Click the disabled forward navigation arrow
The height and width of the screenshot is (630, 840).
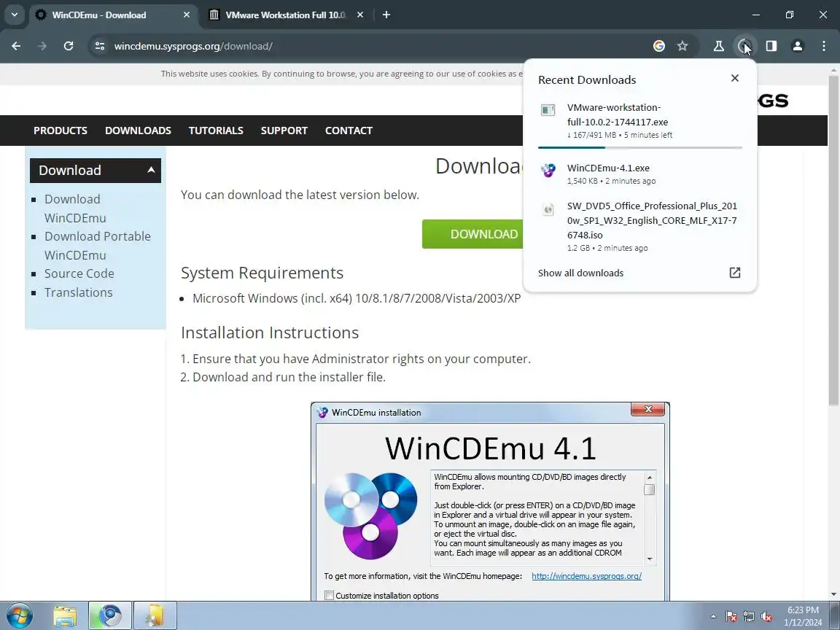pyautogui.click(x=42, y=46)
